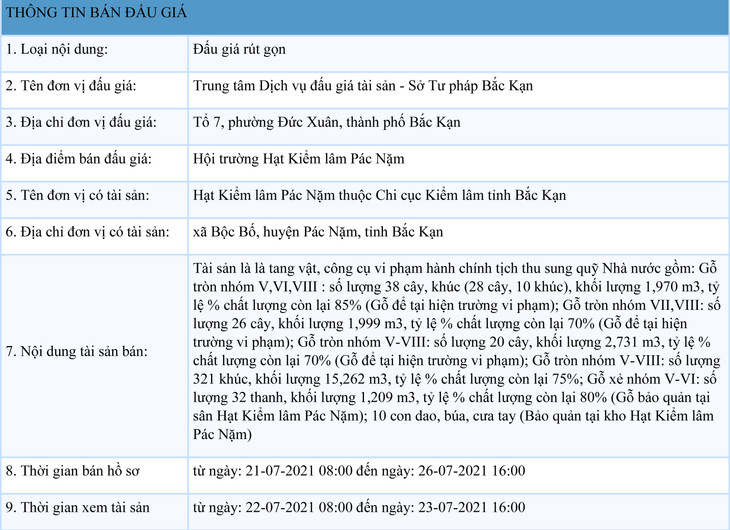Select the 'Địa chỉ đơn vị có tài sản' label
The width and height of the screenshot is (730, 530).
pyautogui.click(x=87, y=232)
